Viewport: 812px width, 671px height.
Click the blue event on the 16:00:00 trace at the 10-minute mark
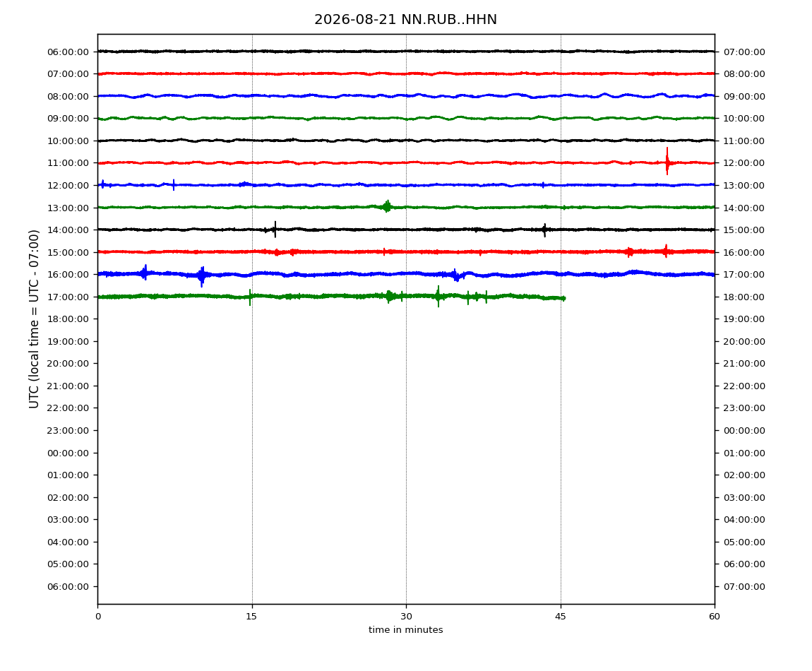[201, 275]
